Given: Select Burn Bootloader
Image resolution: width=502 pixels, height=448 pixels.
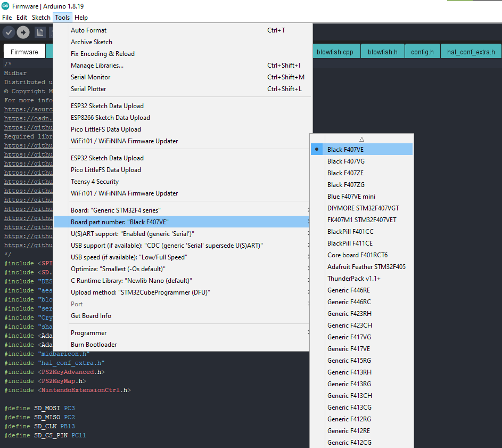Looking at the screenshot, I should point(182,345).
